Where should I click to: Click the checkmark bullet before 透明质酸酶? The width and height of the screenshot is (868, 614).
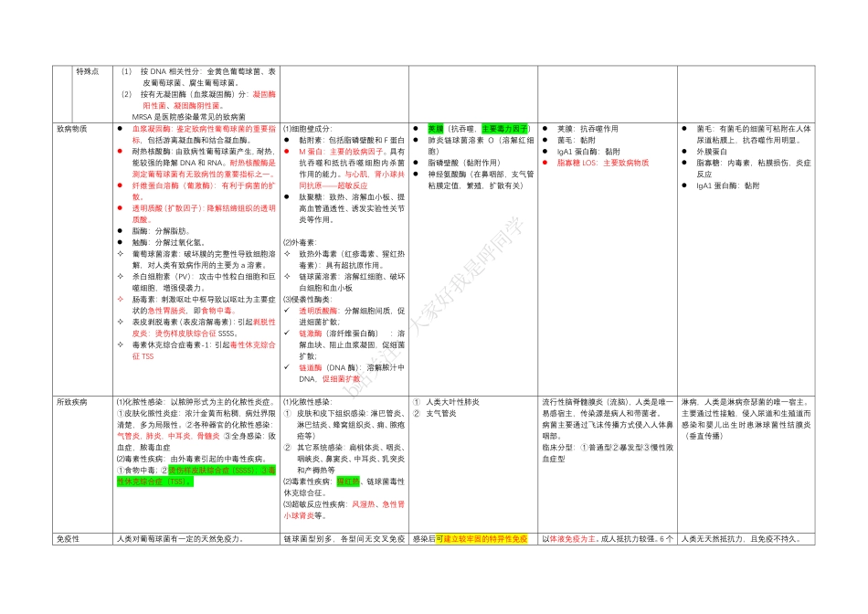click(286, 311)
